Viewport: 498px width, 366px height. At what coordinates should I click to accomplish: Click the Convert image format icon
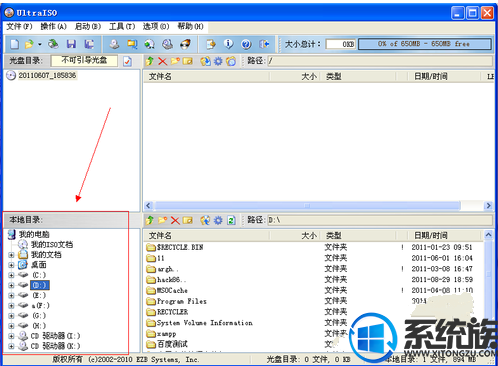tap(149, 44)
